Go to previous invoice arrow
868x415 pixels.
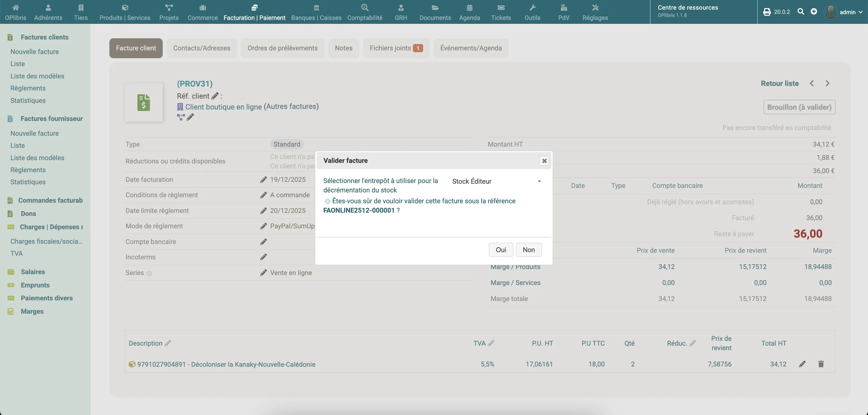[x=812, y=84]
